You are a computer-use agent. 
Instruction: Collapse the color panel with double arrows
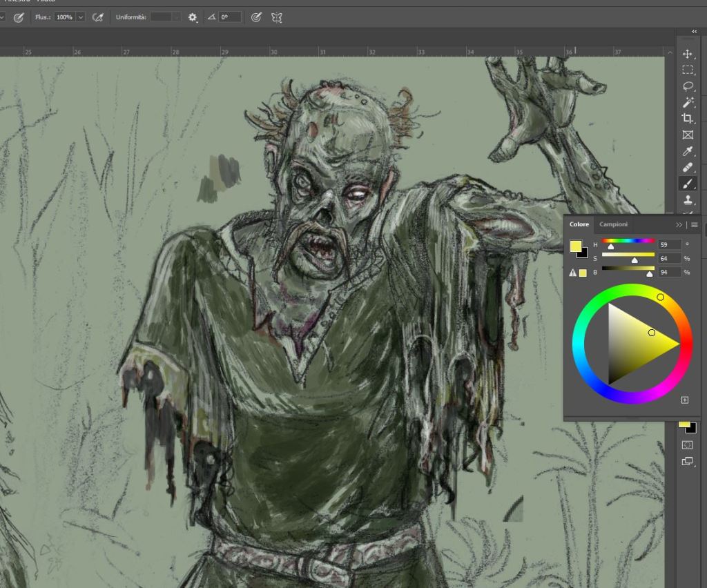click(x=679, y=225)
